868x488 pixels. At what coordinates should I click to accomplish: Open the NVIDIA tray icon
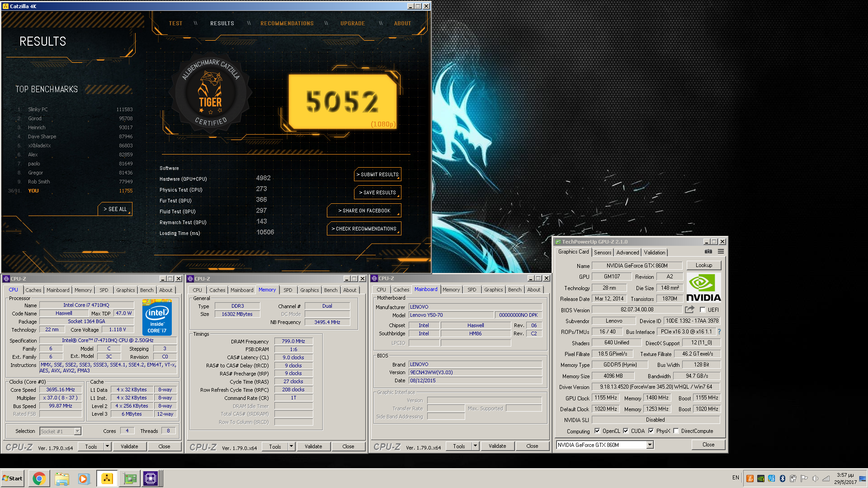[761, 479]
